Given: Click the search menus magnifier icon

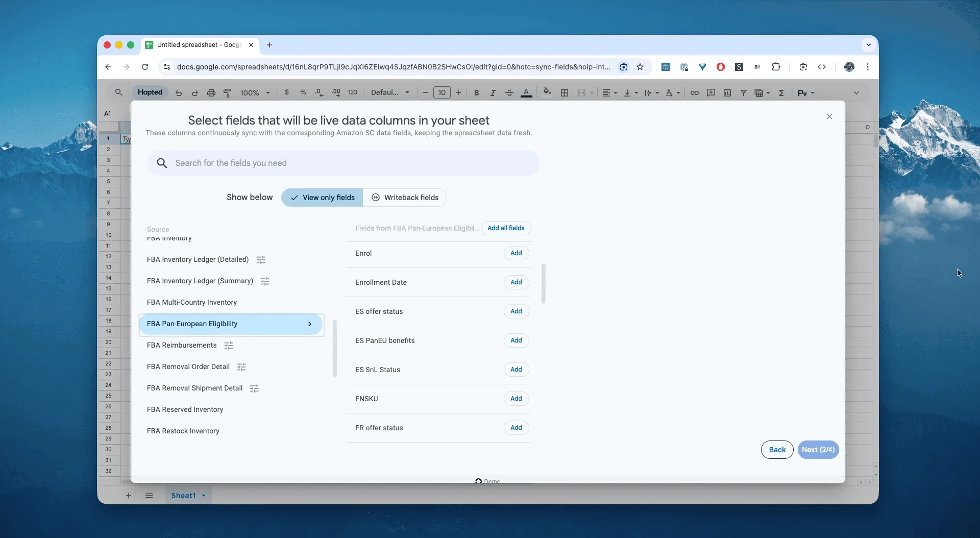Looking at the screenshot, I should pyautogui.click(x=118, y=92).
